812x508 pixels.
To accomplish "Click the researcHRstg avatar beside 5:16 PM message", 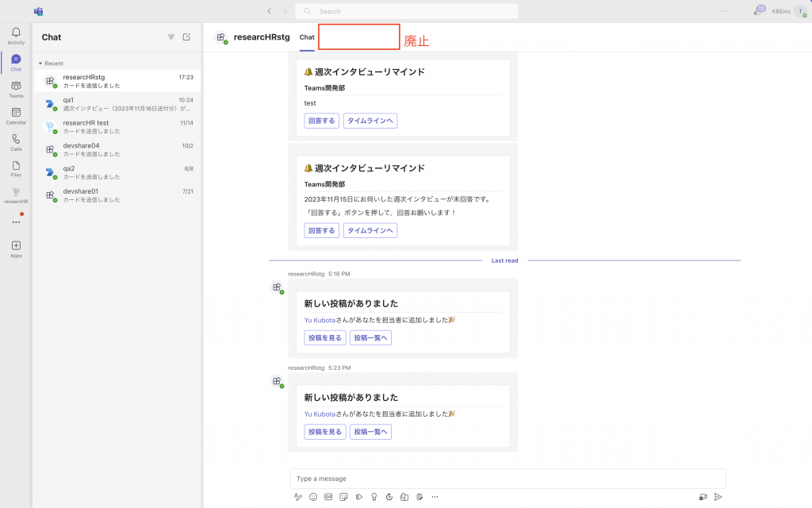I will (x=278, y=287).
